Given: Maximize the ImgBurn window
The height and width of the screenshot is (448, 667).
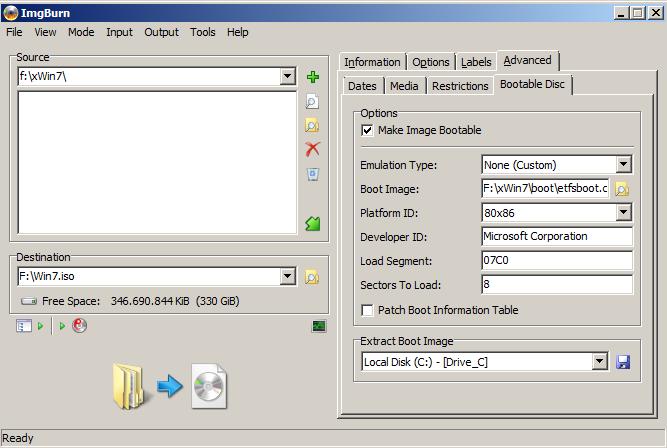Looking at the screenshot, I should click(x=637, y=13).
